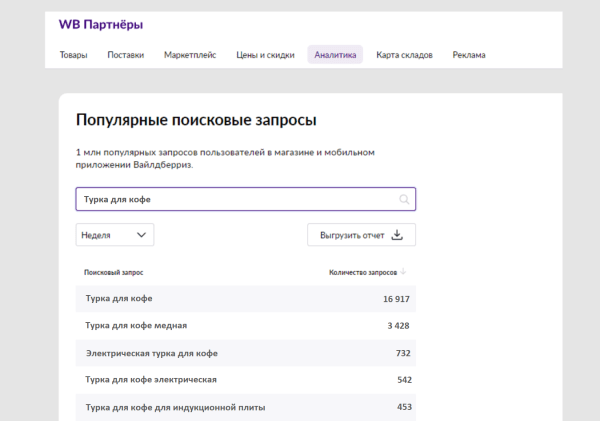
Task: Click the search magnifier icon
Action: [404, 199]
